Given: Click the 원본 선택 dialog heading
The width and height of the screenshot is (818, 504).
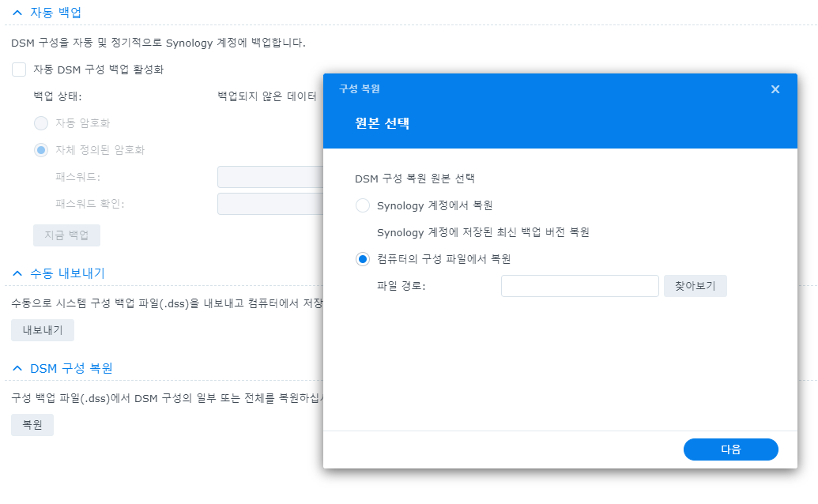Looking at the screenshot, I should [383, 123].
